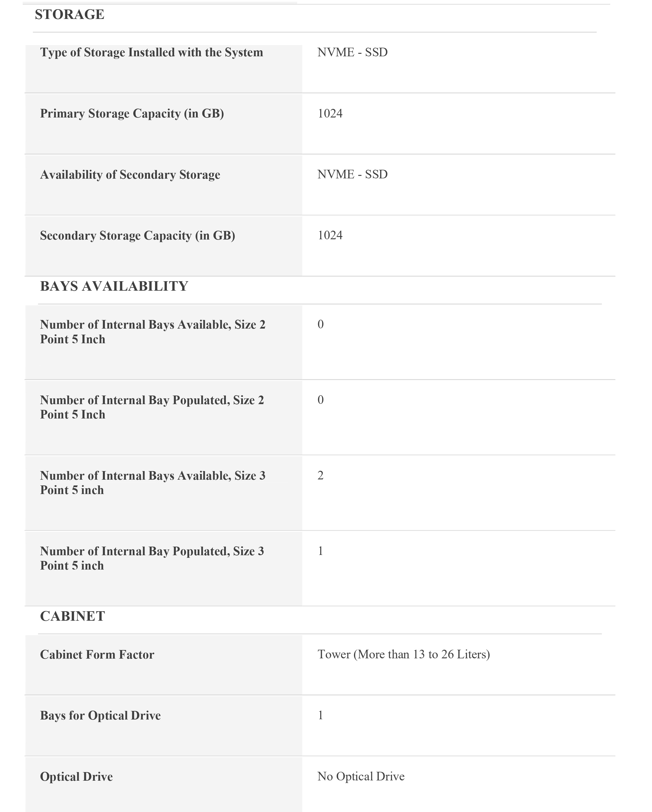Viewport: 652px width, 812px height.
Task: Select the 1024 value for primary storage capacity
Action: pos(330,113)
